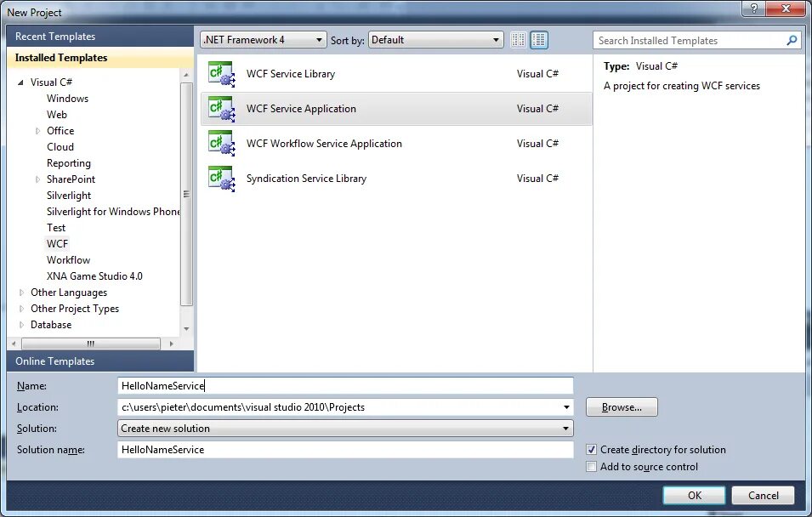Expand the Database tree node
812x517 pixels.
21,325
